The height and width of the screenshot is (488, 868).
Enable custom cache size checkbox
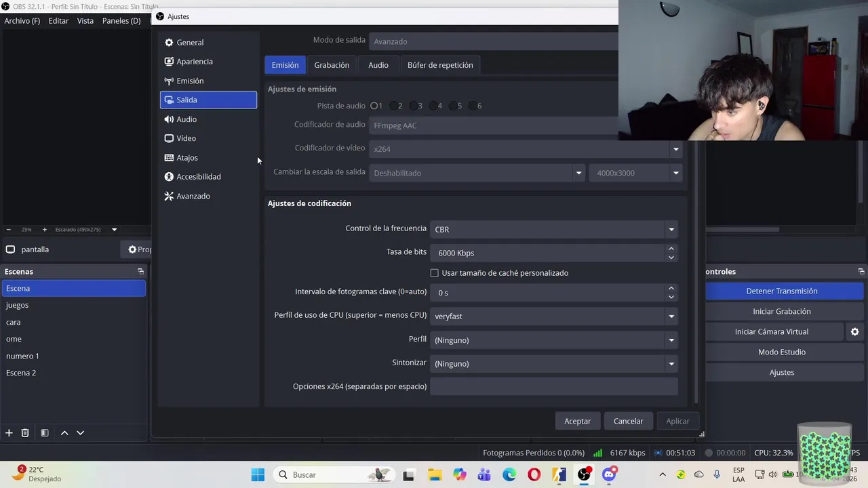pos(435,273)
